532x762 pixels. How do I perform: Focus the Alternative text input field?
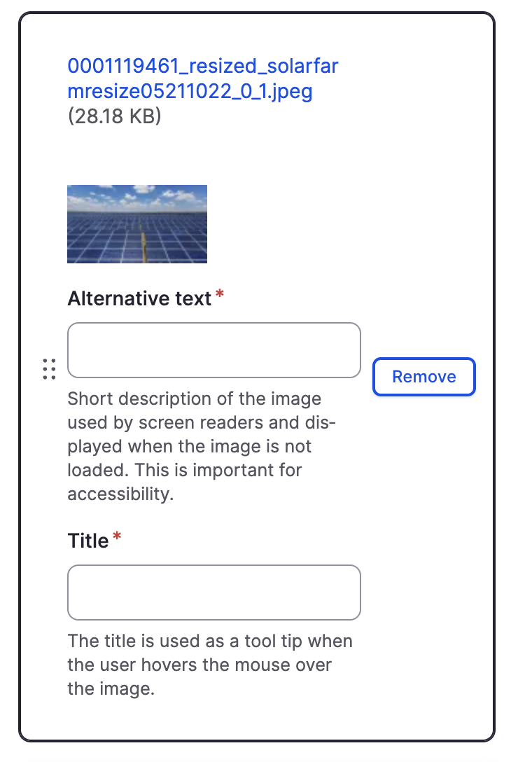213,350
